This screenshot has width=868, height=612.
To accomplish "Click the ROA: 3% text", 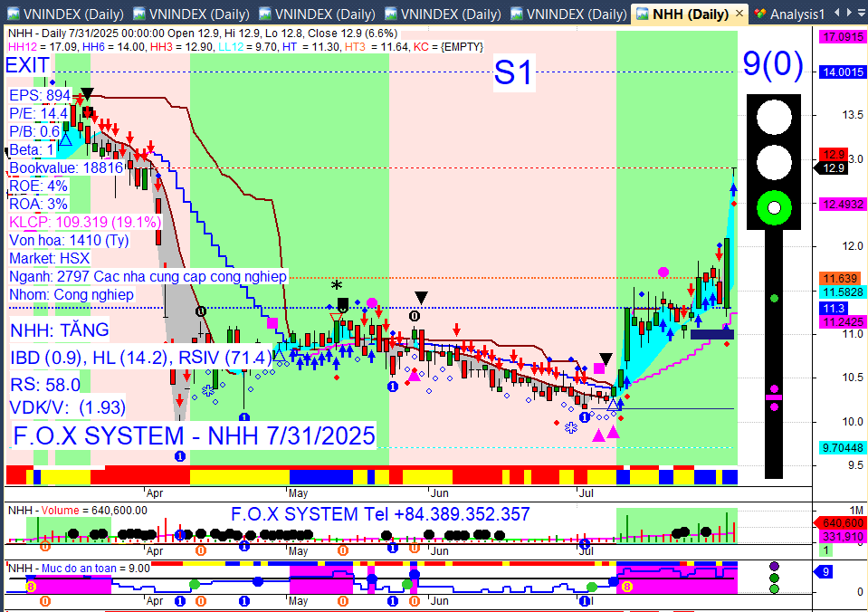I will [x=38, y=204].
